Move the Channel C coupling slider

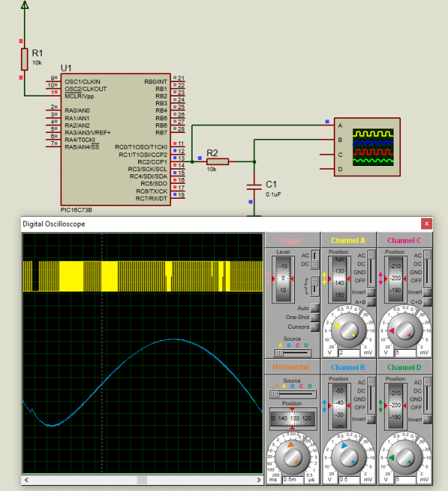tap(427, 268)
